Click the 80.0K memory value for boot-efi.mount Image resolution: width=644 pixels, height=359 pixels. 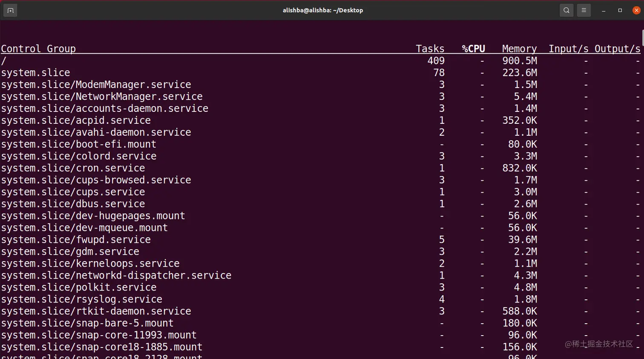[522, 144]
